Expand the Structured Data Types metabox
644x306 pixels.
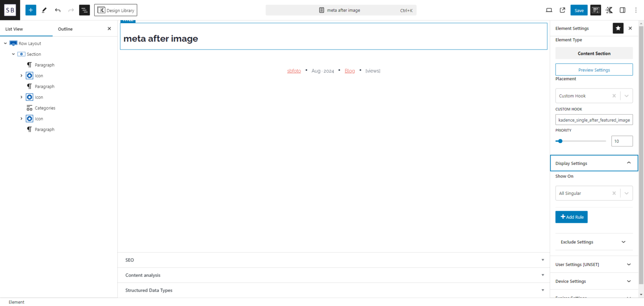coord(334,290)
